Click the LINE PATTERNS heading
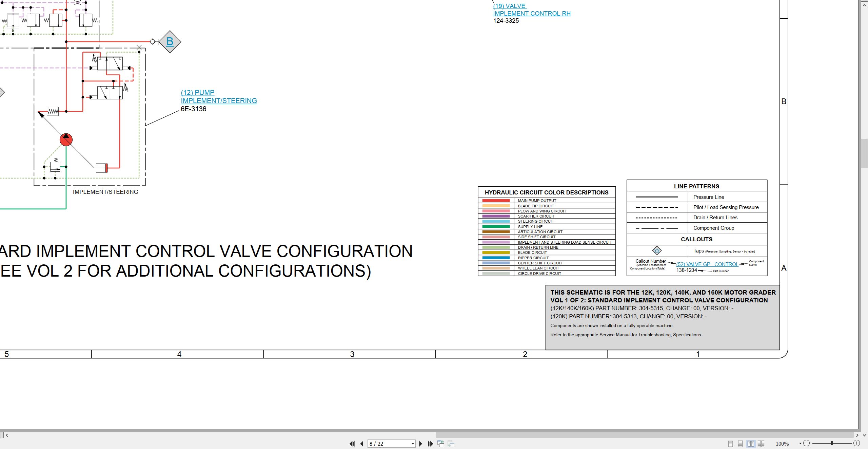 pyautogui.click(x=696, y=186)
